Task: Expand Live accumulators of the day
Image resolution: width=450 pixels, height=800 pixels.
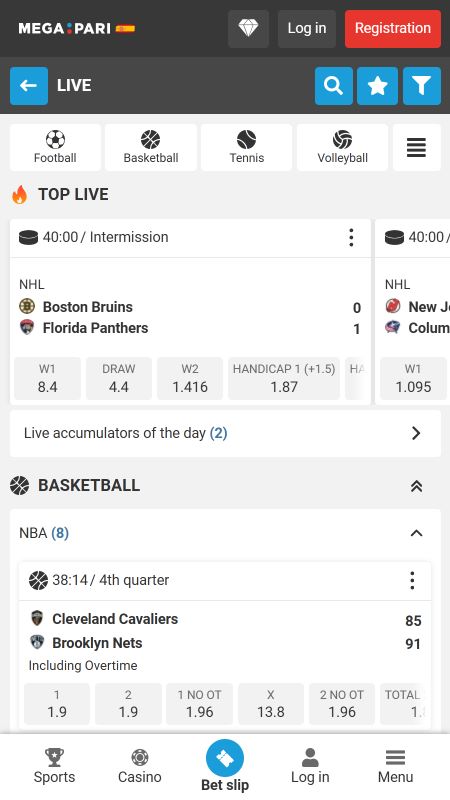Action: click(225, 433)
